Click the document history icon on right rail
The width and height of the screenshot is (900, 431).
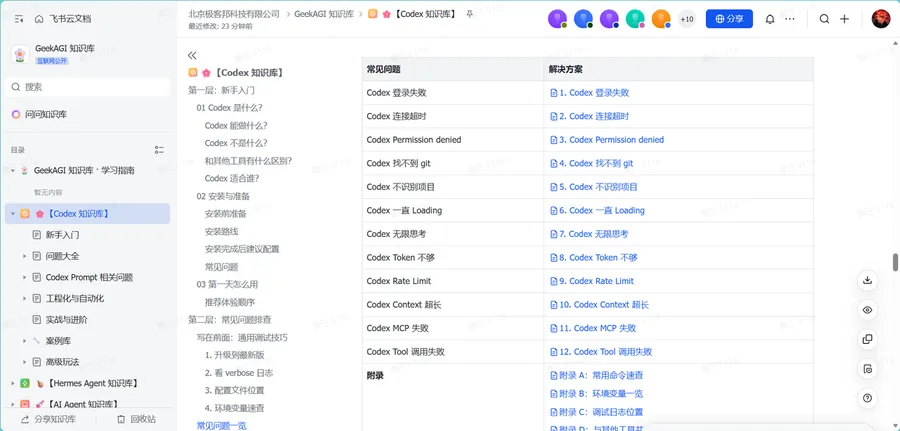[x=867, y=368]
